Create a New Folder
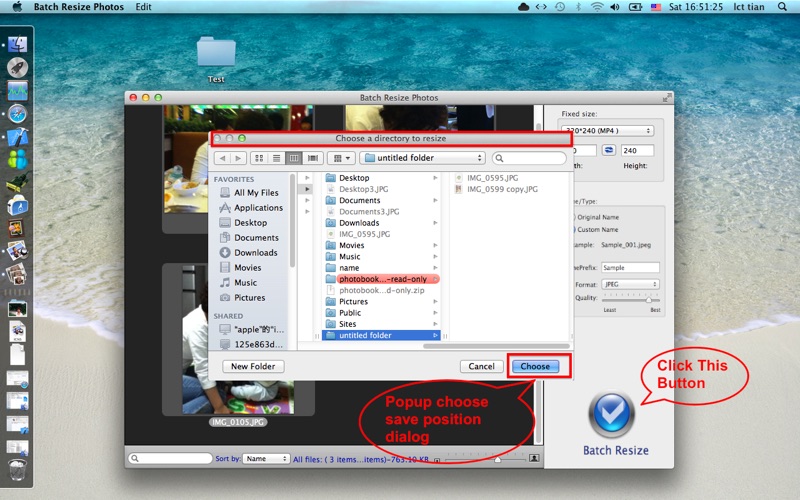 pyautogui.click(x=253, y=366)
